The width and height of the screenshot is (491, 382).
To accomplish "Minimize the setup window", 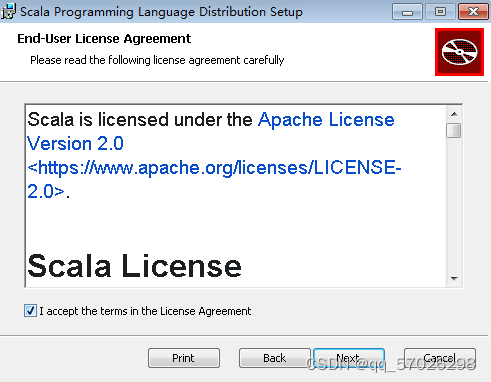I will 407,12.
